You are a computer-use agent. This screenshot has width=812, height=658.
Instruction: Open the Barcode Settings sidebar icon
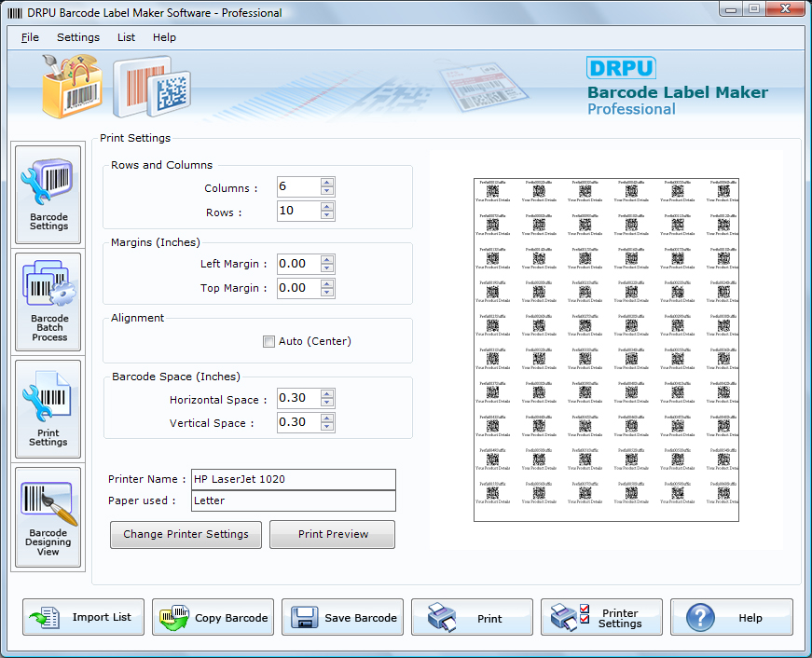click(48, 194)
